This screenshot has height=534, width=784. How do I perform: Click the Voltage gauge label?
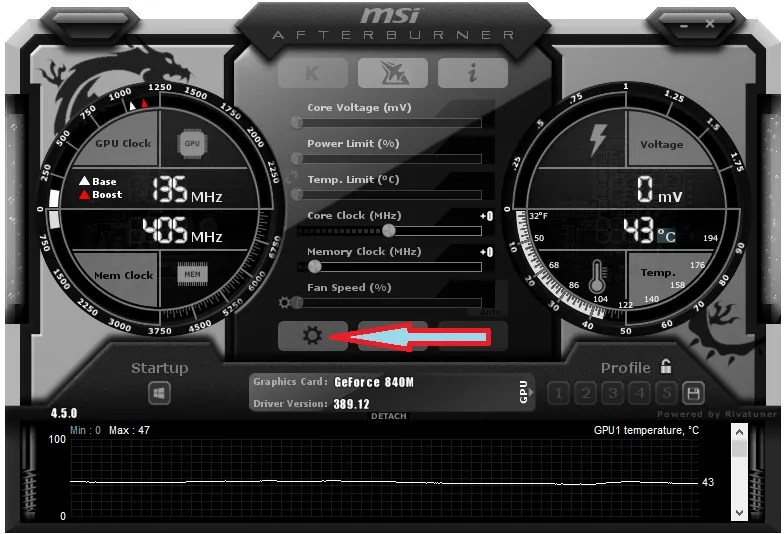coord(662,144)
